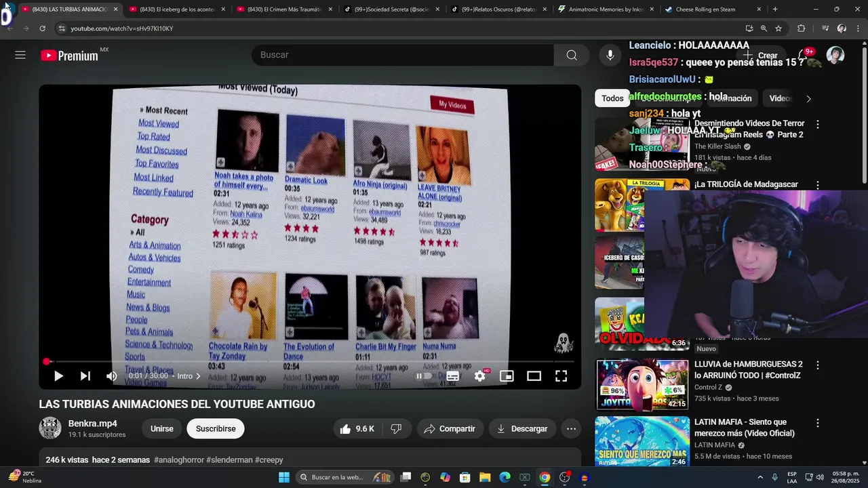This screenshot has height=488, width=868.
Task: Open zoom magnifier in address bar
Action: point(764,28)
